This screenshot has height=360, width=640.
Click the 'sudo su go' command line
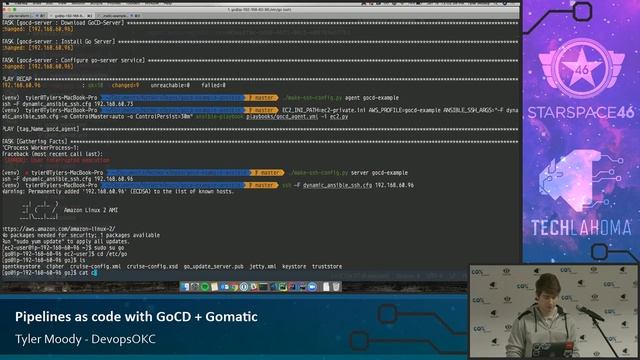pos(63,248)
